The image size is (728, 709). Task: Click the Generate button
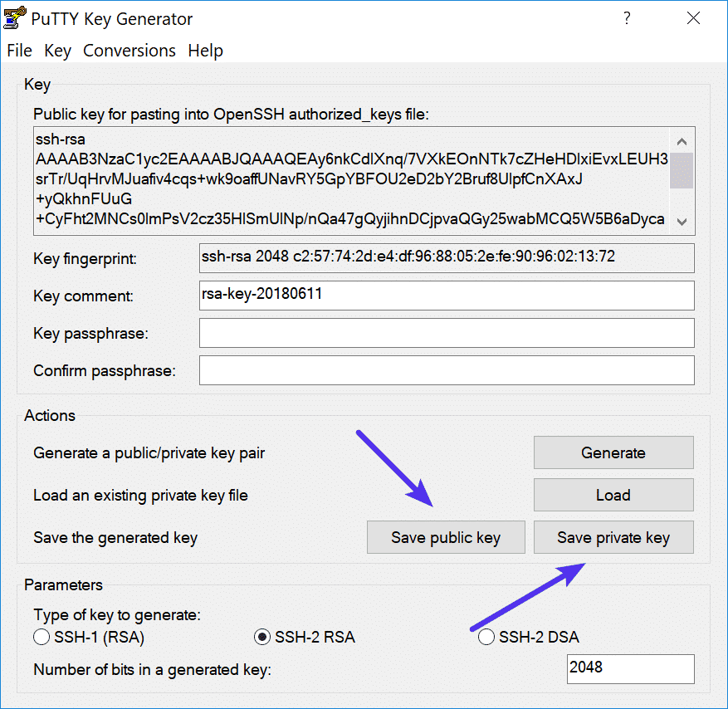613,452
